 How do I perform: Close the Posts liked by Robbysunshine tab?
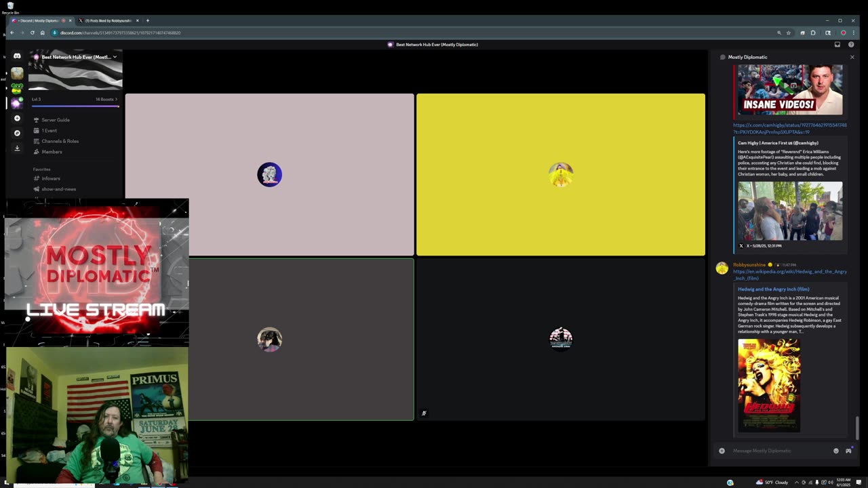pyautogui.click(x=138, y=20)
